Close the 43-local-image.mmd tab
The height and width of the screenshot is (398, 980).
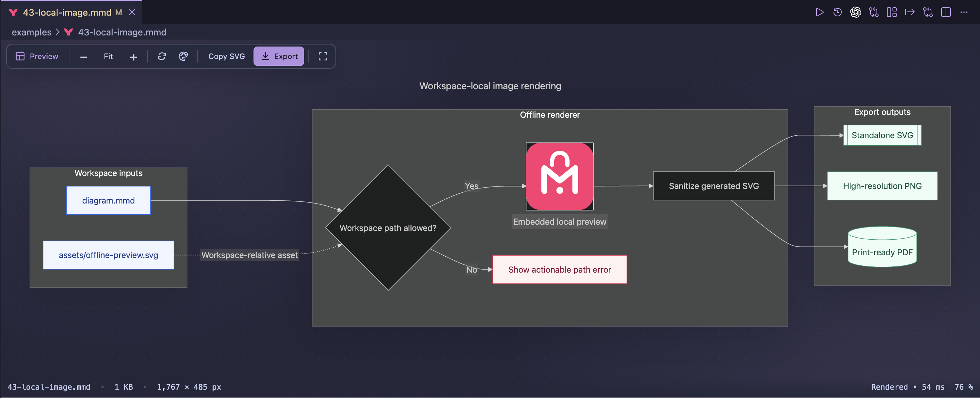(x=132, y=13)
